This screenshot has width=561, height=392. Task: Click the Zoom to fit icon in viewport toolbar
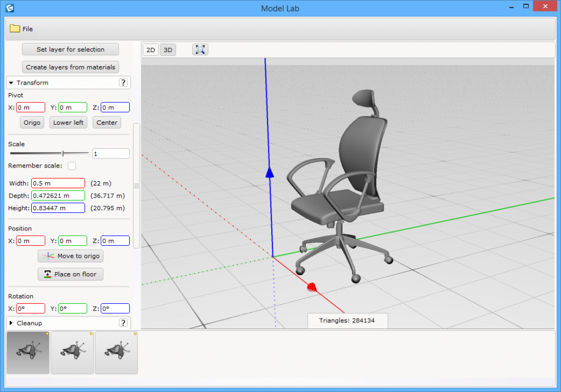tap(200, 49)
